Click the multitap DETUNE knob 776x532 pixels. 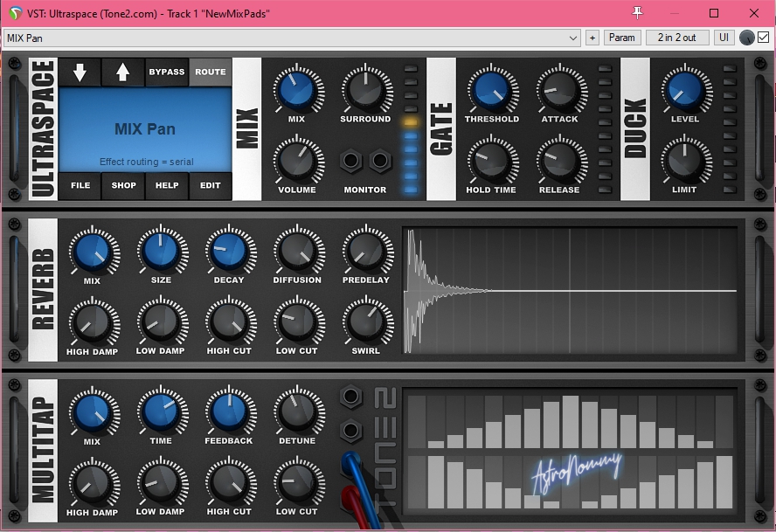[x=297, y=412]
